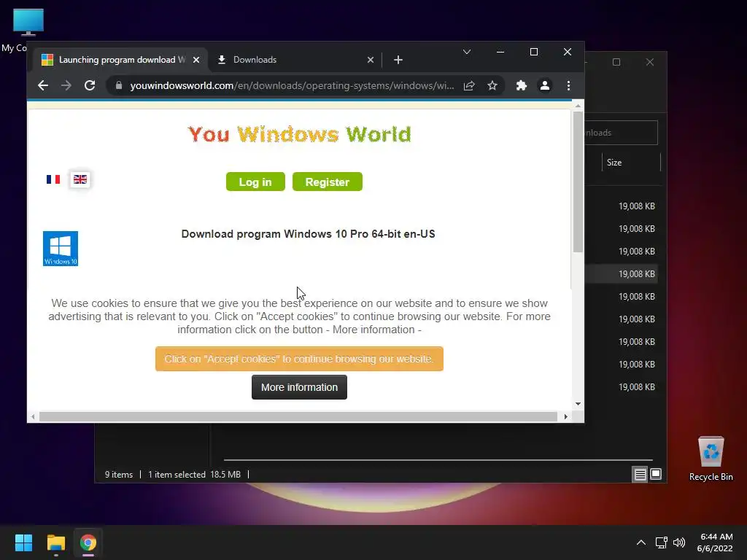Click the Windows 10 logo image
This screenshot has height=560, width=747.
tap(61, 249)
